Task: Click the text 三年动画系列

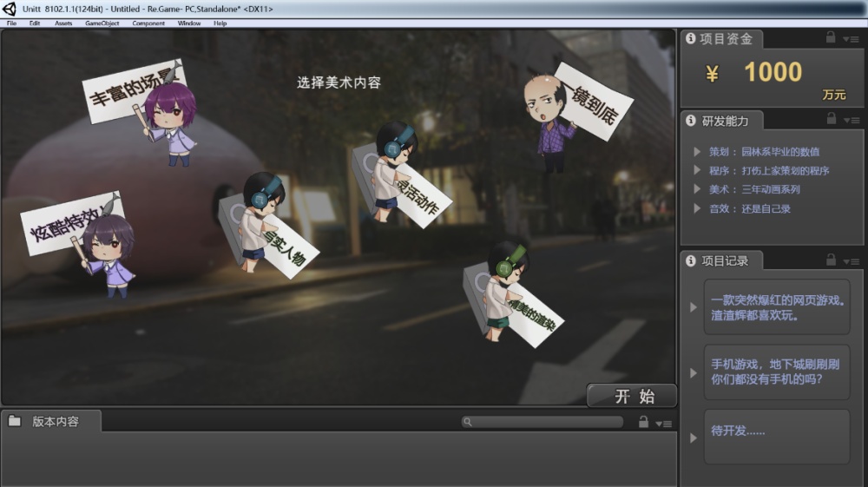Action: click(771, 189)
